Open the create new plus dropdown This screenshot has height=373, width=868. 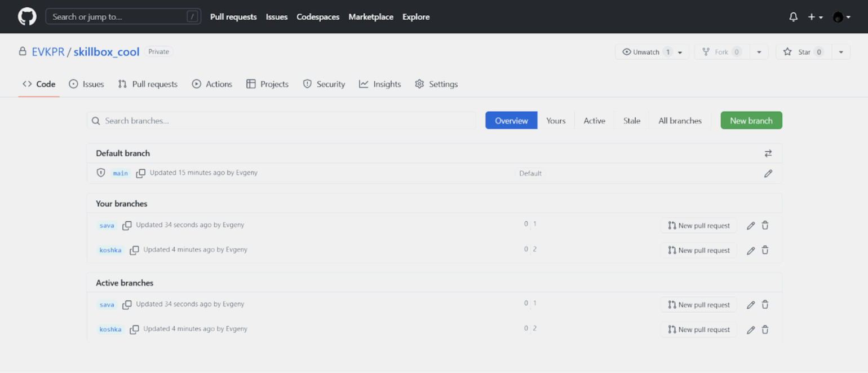click(815, 17)
